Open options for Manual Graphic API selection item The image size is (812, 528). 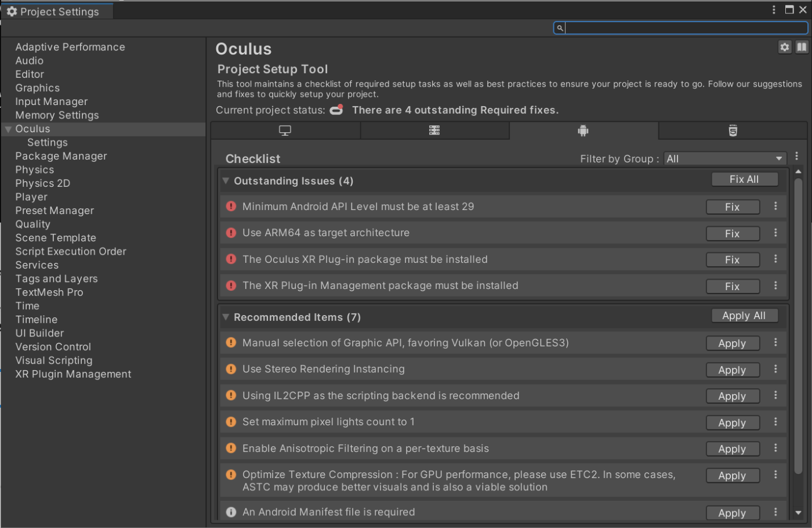coord(775,342)
